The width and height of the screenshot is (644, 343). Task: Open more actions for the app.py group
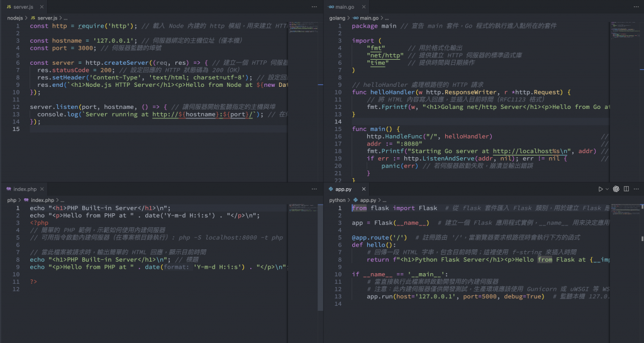[x=636, y=189]
